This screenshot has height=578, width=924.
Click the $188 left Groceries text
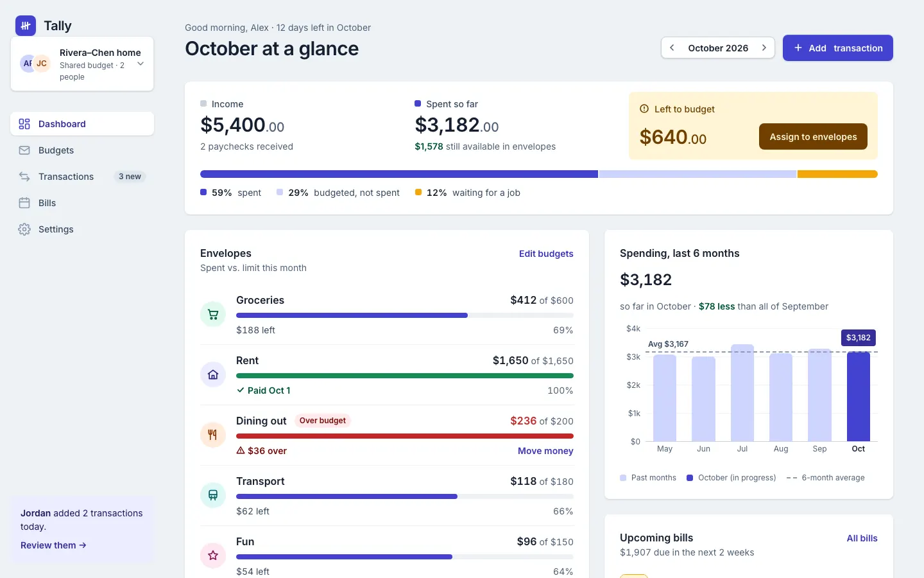tap(255, 330)
